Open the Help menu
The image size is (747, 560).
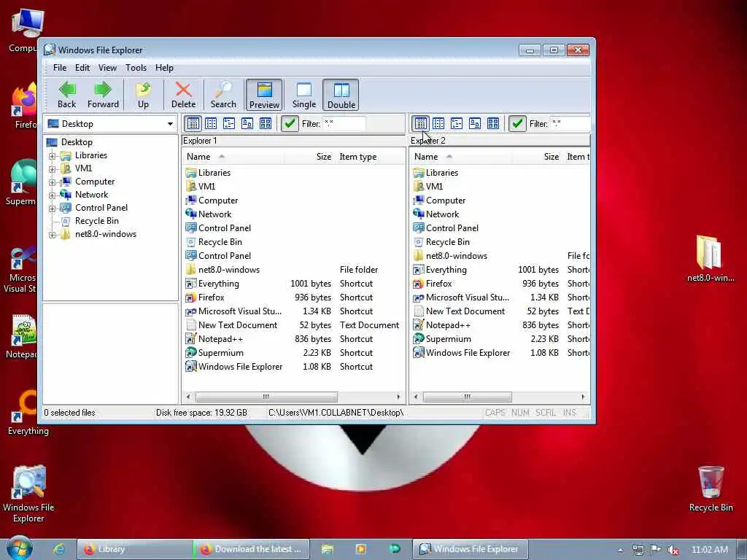point(164,68)
